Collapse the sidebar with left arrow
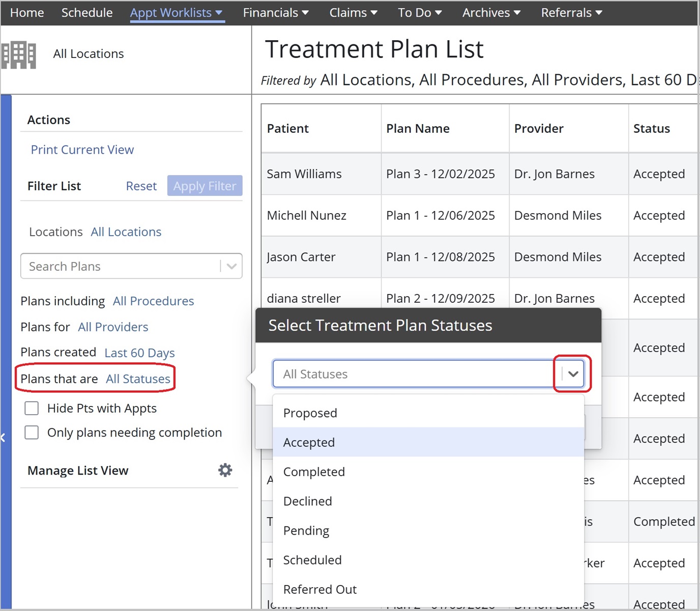The width and height of the screenshot is (700, 611). pos(3,438)
